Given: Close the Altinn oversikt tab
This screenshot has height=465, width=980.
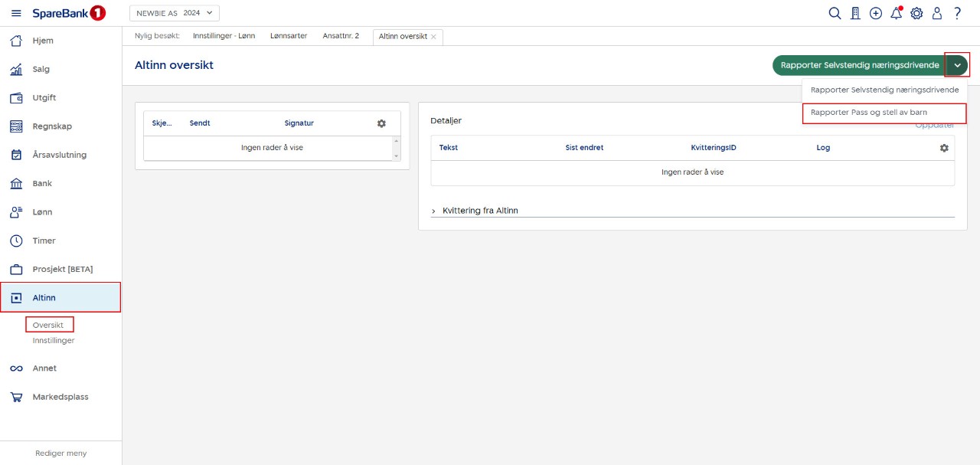Looking at the screenshot, I should 433,37.
